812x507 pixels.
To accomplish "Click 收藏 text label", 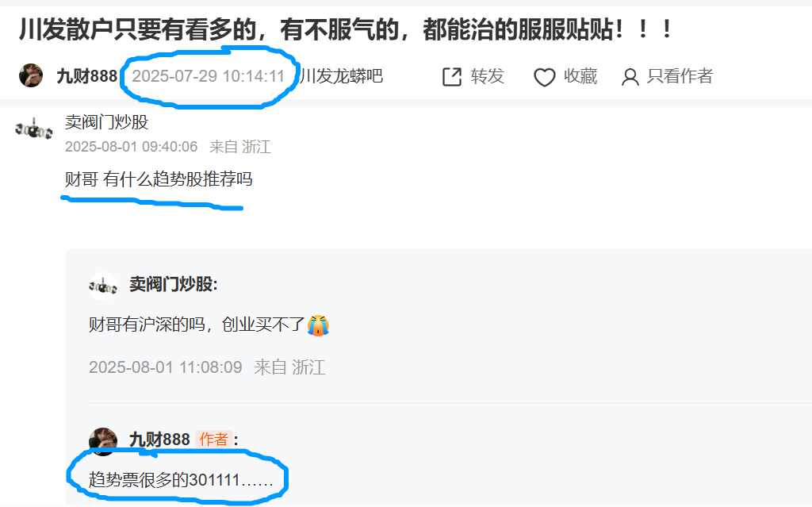I will [580, 76].
